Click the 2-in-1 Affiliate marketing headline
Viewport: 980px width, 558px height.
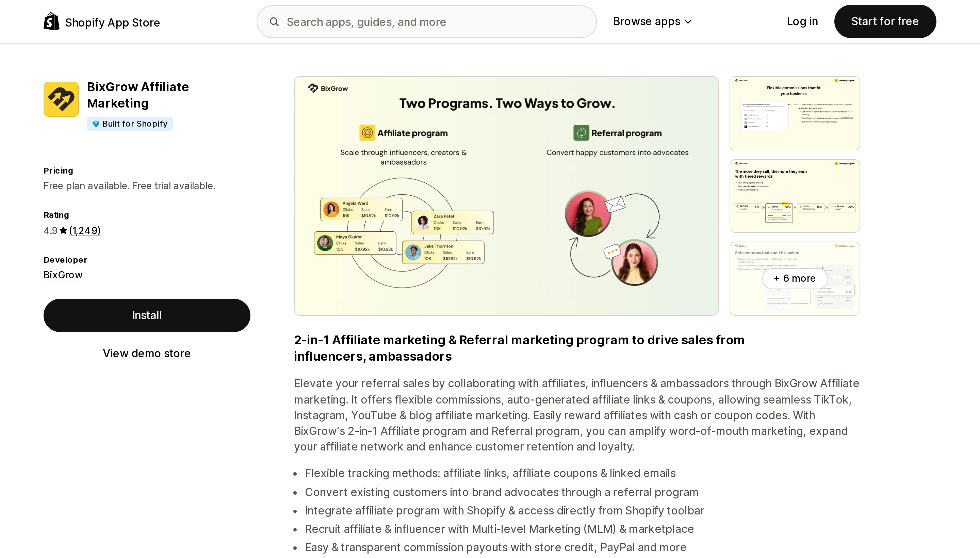(519, 348)
